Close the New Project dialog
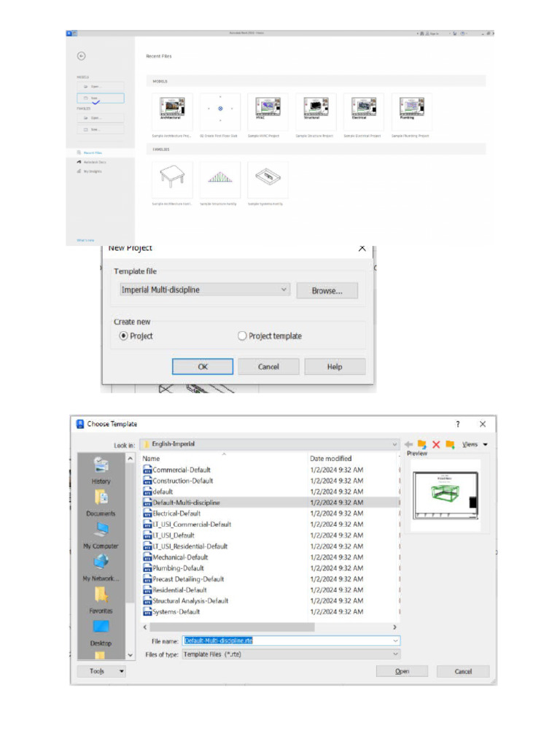 tap(362, 248)
